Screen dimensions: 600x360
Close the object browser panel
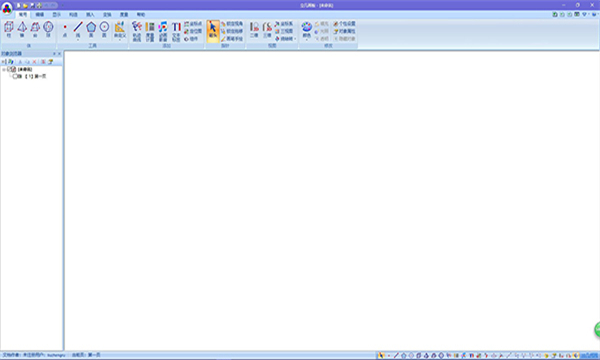click(x=59, y=54)
